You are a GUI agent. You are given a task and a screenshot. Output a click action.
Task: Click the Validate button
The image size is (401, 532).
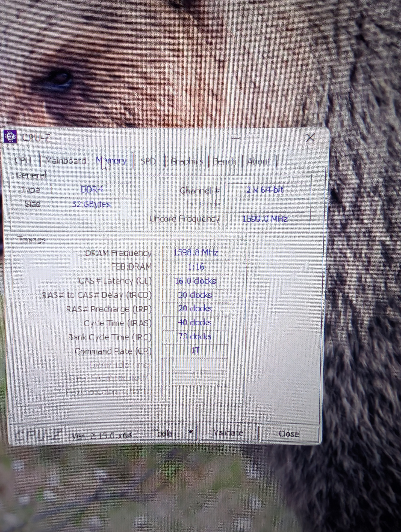(228, 433)
